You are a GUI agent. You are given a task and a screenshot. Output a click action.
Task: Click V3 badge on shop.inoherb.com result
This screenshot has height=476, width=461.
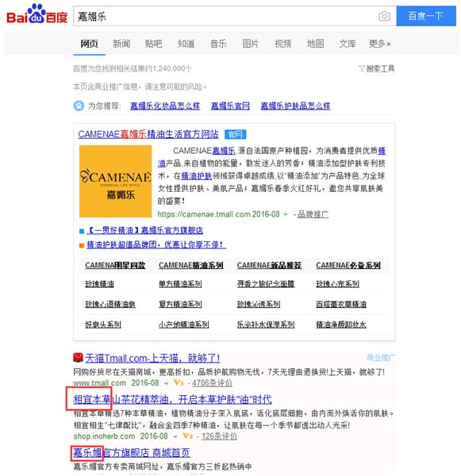point(188,436)
